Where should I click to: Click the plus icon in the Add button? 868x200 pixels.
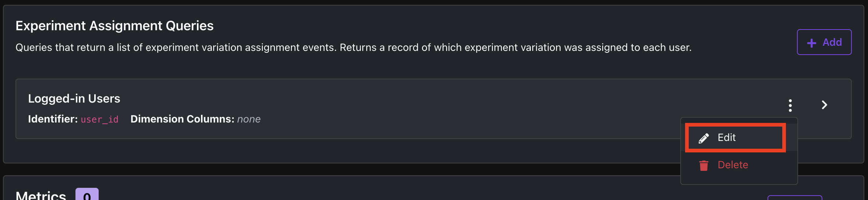tap(812, 43)
